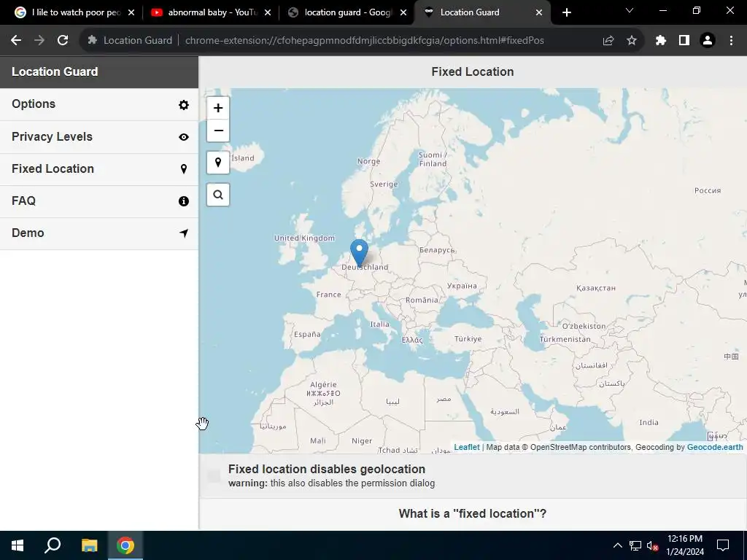Click the 'España' map label
The image size is (747, 560).
pos(307,334)
